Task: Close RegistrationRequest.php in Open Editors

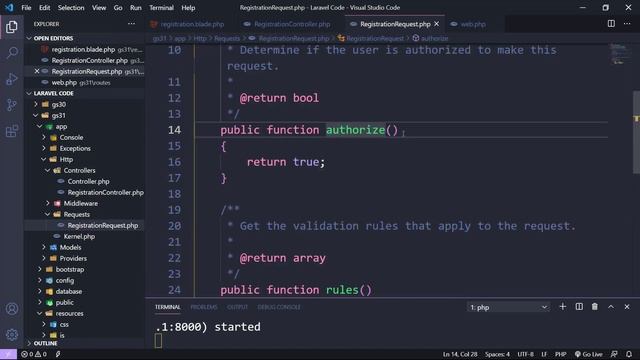Action: [x=37, y=71]
